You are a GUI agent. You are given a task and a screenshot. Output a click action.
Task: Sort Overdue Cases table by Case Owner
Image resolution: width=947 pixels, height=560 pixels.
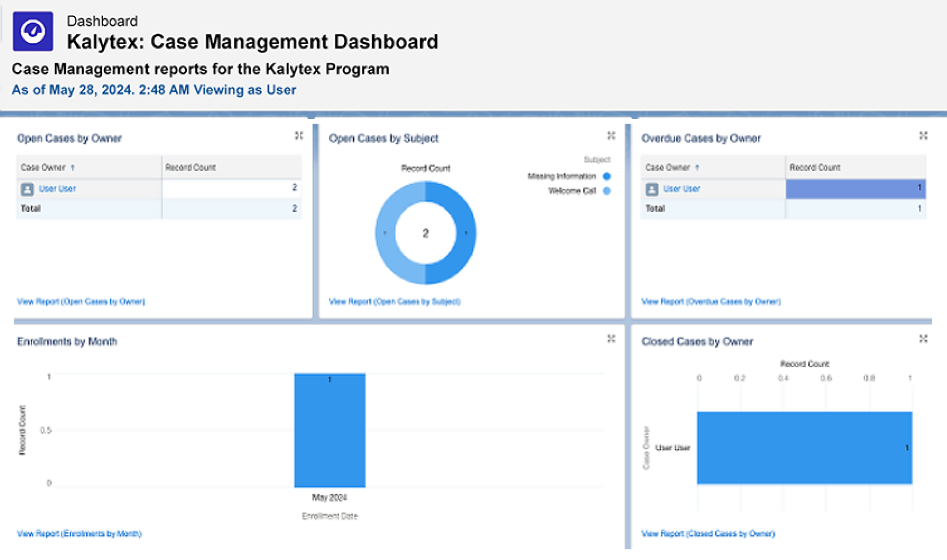pyautogui.click(x=672, y=168)
